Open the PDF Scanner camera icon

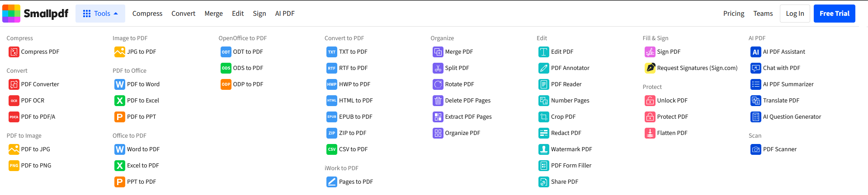point(756,149)
